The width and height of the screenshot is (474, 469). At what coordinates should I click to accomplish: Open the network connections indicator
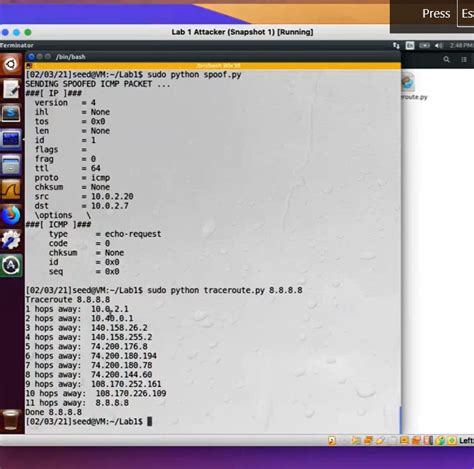[x=396, y=45]
